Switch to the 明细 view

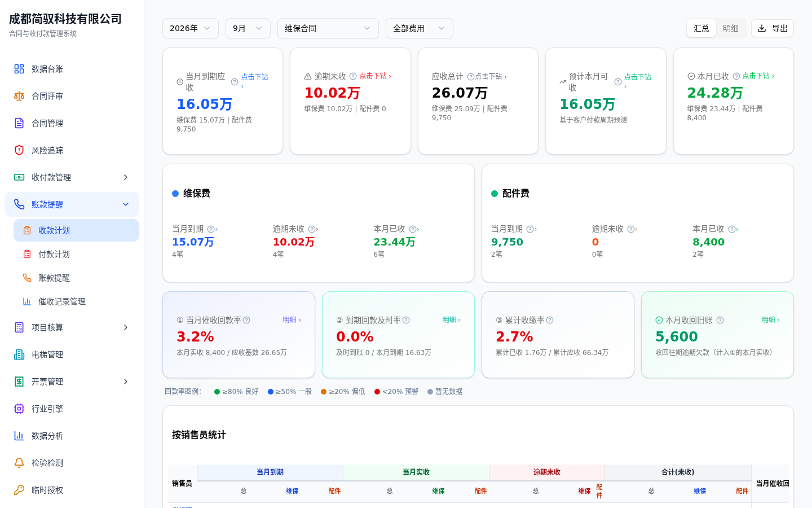pyautogui.click(x=731, y=28)
